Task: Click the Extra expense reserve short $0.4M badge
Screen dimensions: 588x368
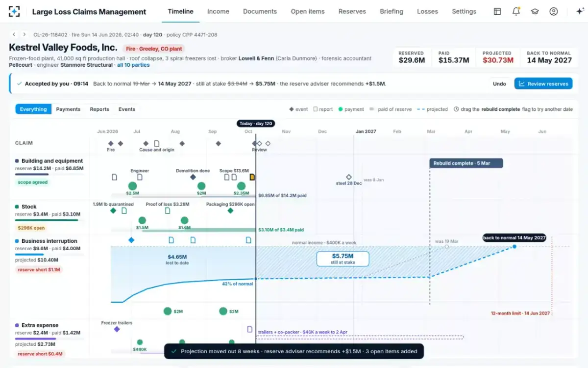Action: coord(40,354)
